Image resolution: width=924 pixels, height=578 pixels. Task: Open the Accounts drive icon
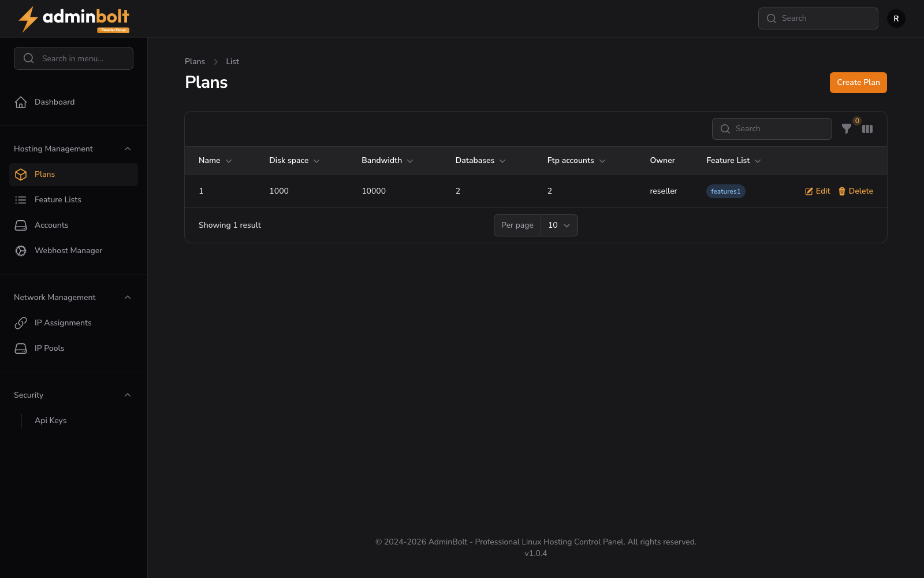click(x=21, y=225)
